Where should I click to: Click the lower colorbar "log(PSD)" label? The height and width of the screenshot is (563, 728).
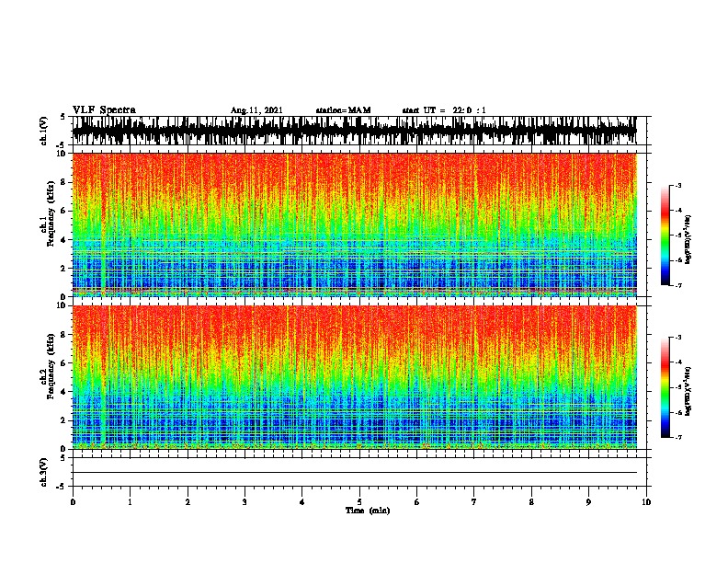tap(688, 392)
